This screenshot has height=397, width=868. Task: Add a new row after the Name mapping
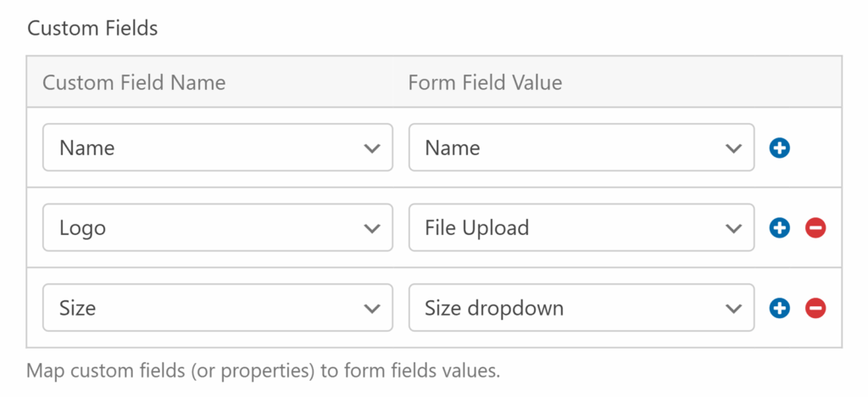coord(780,148)
